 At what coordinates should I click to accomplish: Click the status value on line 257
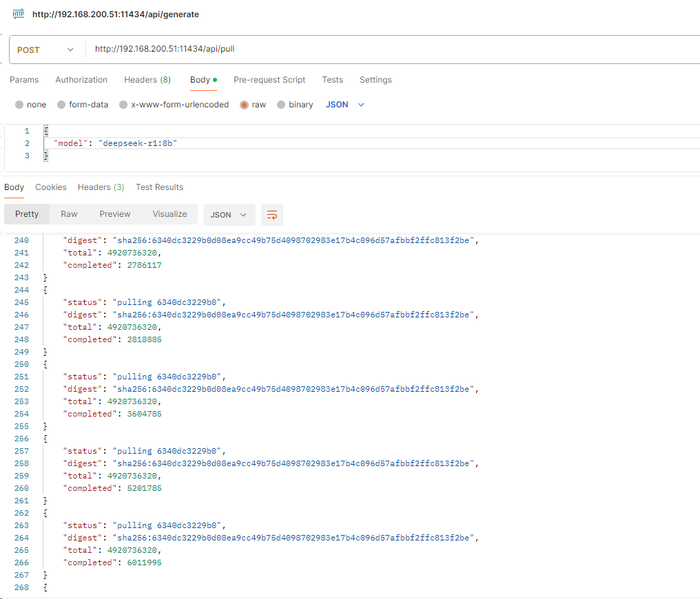coord(167,452)
